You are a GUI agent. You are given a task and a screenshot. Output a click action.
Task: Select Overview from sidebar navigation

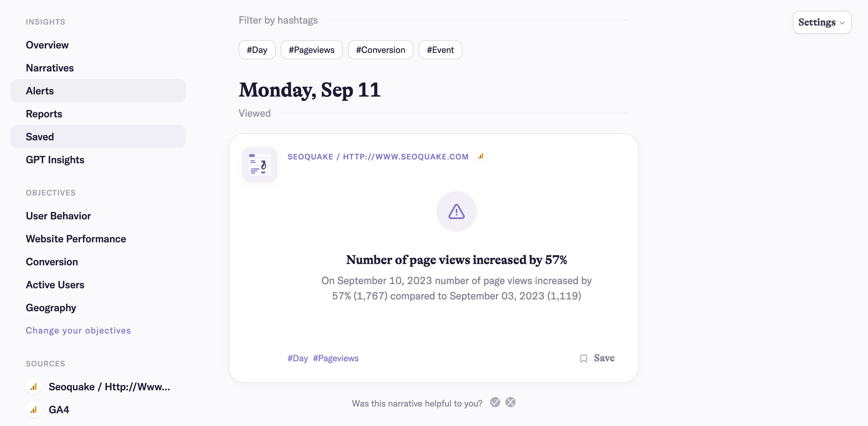(x=47, y=44)
